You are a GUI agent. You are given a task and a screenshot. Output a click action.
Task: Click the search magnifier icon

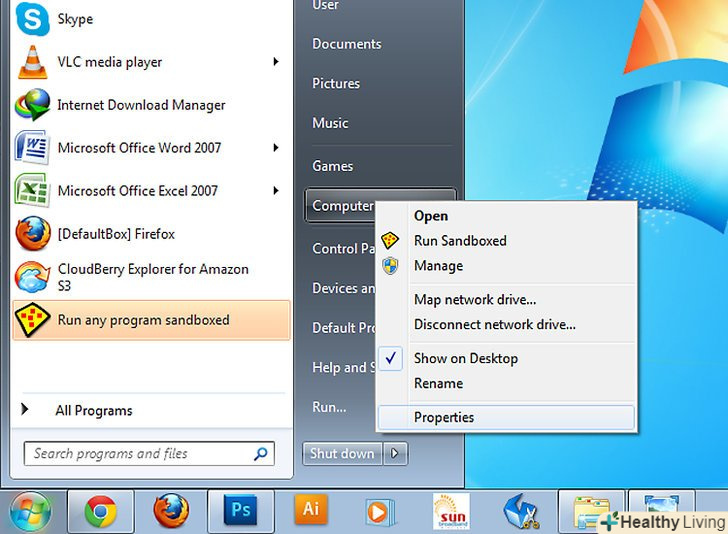260,454
